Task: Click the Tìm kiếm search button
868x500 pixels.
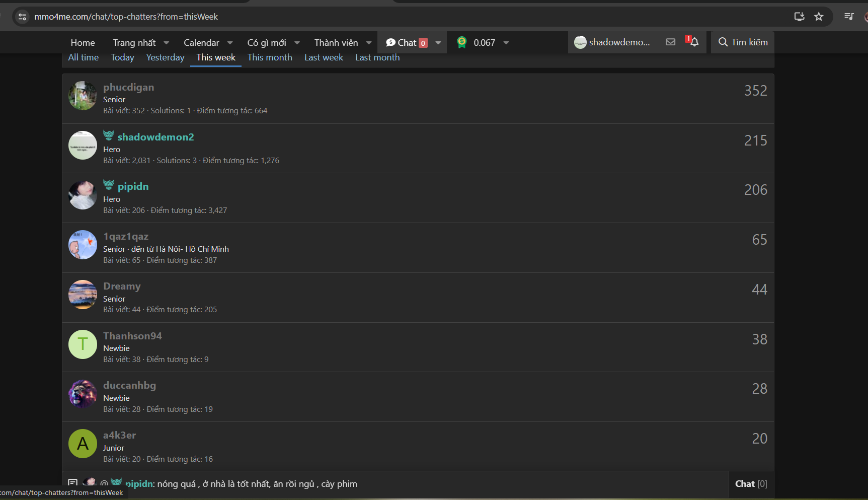Action: coord(743,42)
